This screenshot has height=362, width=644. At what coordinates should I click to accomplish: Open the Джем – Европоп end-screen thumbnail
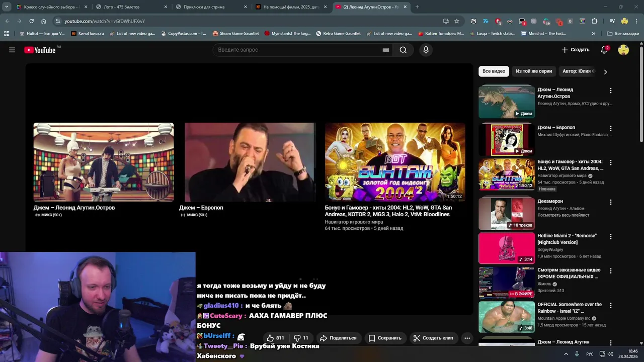click(250, 162)
